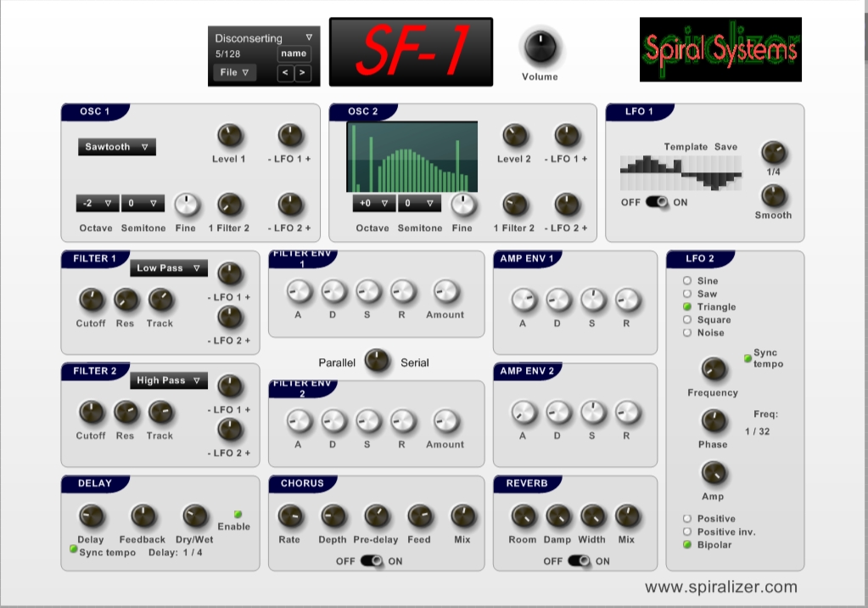Go to the previous preset with <
Image resolution: width=868 pixels, height=608 pixels.
click(x=285, y=73)
